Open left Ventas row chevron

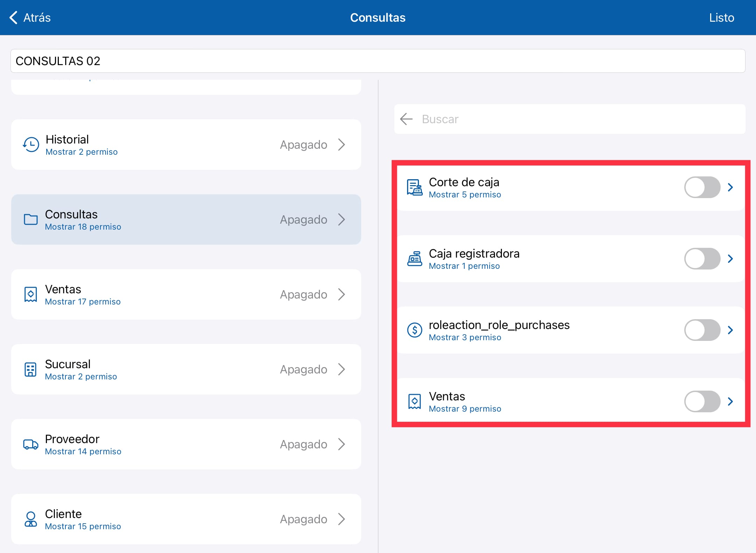(342, 294)
